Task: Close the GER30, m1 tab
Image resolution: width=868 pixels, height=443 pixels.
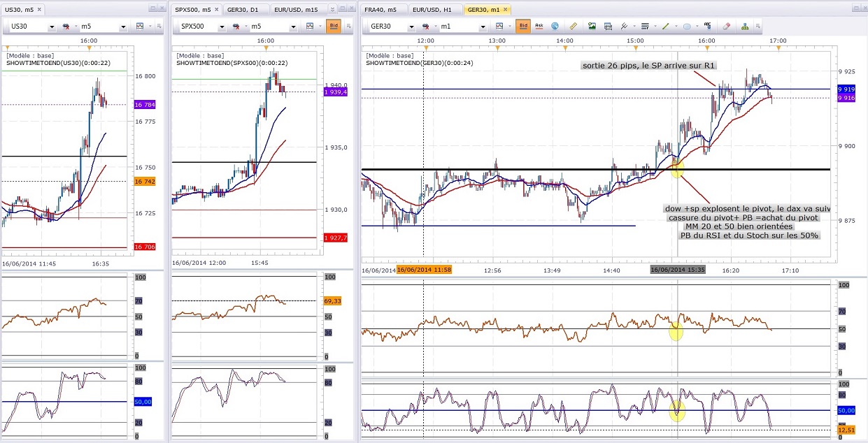Action: click(x=505, y=10)
